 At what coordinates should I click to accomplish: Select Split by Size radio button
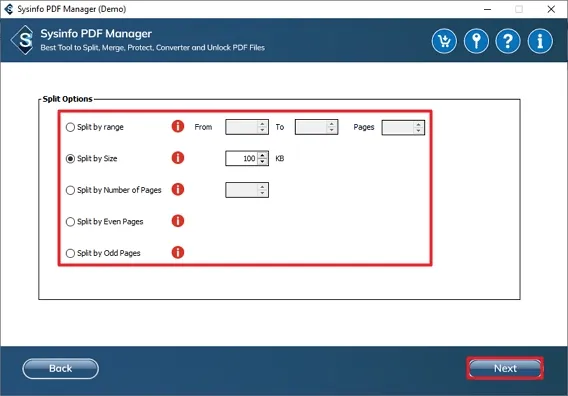70,159
